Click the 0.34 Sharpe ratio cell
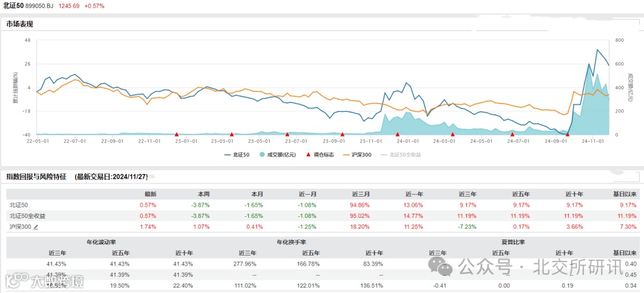644x293 pixels. pyautogui.click(x=631, y=285)
